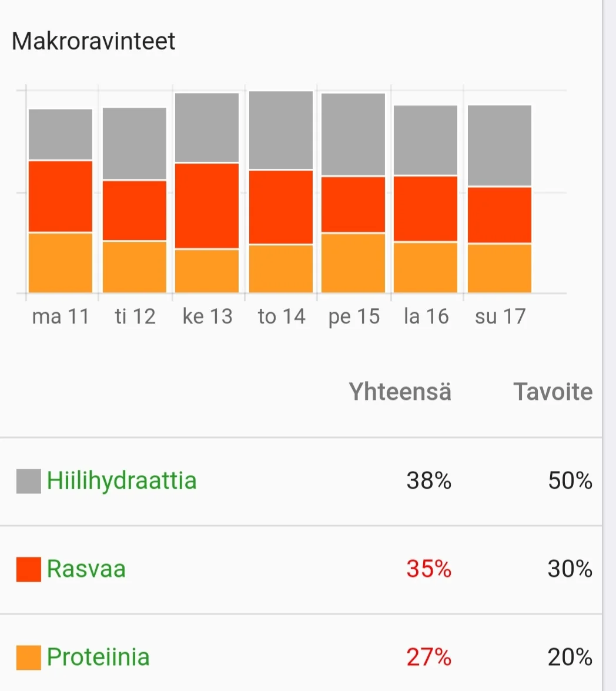Click the 50% carbohydrate goal value
This screenshot has height=691, width=616.
pos(570,481)
